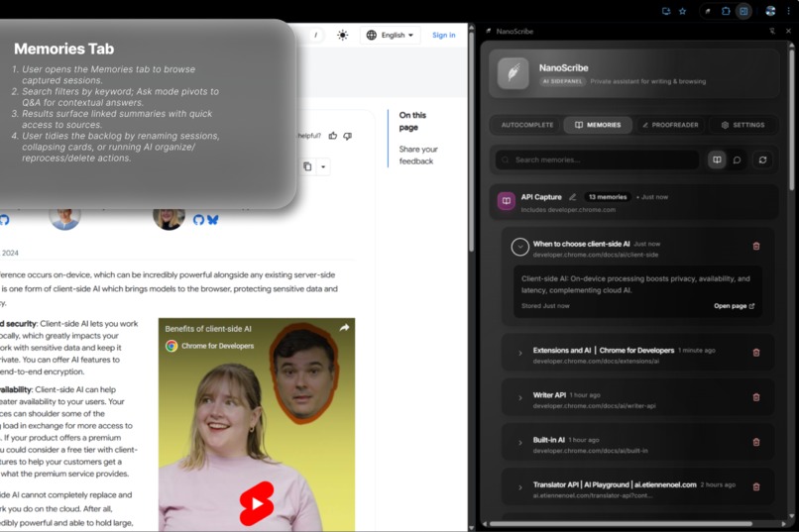This screenshot has height=532, width=799.
Task: Delete the Writer API memory
Action: tap(756, 397)
